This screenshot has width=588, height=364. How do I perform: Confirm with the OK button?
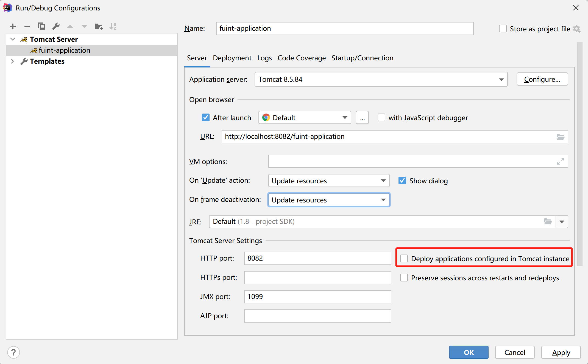click(x=469, y=352)
